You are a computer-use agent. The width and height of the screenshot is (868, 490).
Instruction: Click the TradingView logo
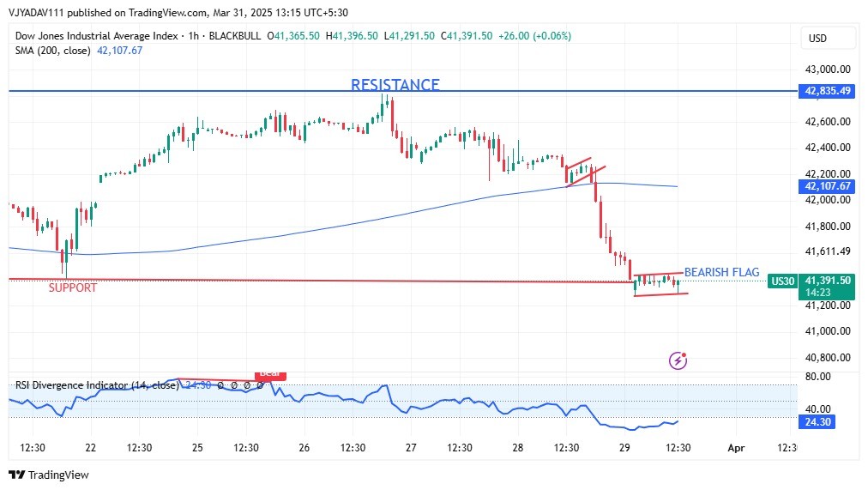49,475
